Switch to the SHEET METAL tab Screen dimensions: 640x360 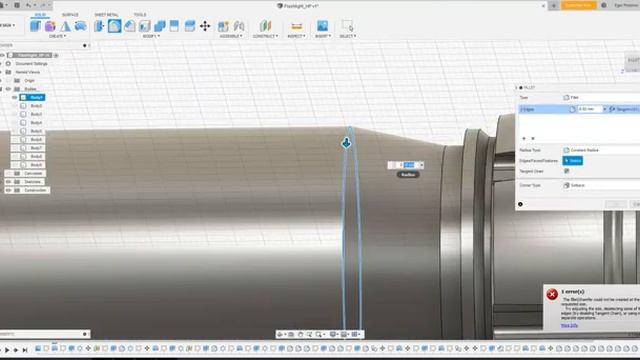(107, 15)
